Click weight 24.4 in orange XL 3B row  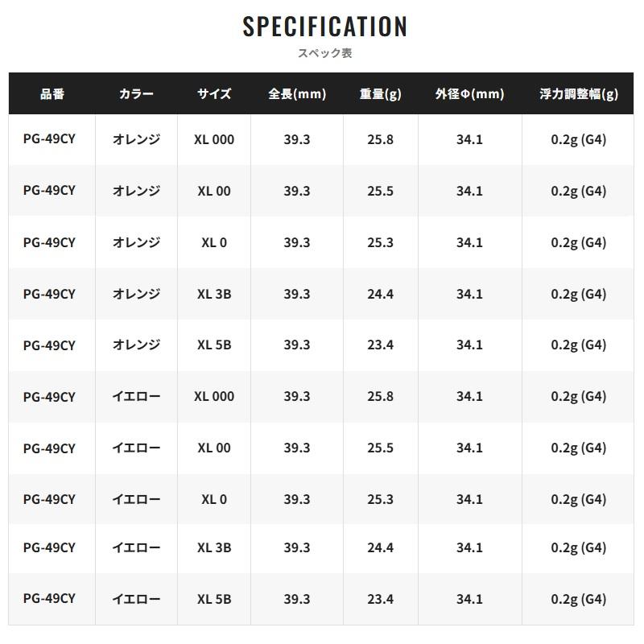380,294
